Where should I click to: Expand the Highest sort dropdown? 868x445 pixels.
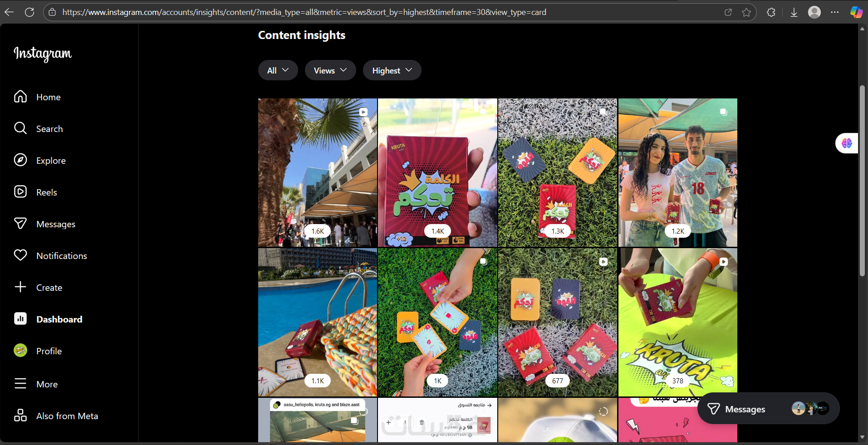[x=392, y=70]
